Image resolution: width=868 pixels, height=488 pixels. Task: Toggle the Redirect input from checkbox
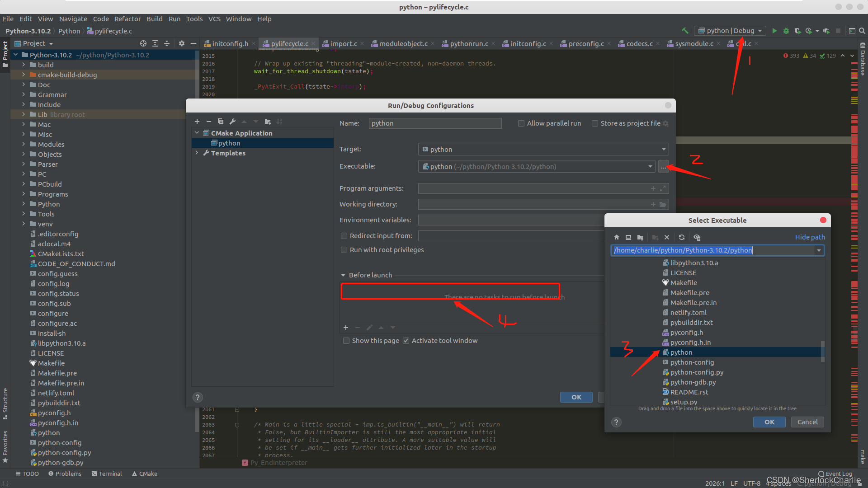[x=344, y=235]
